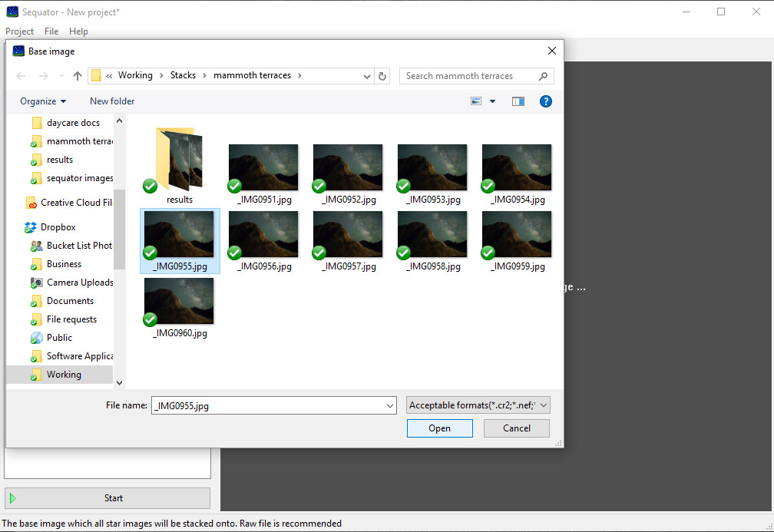Focus the Search mammoth terraces field
The height and width of the screenshot is (532, 774).
point(476,76)
